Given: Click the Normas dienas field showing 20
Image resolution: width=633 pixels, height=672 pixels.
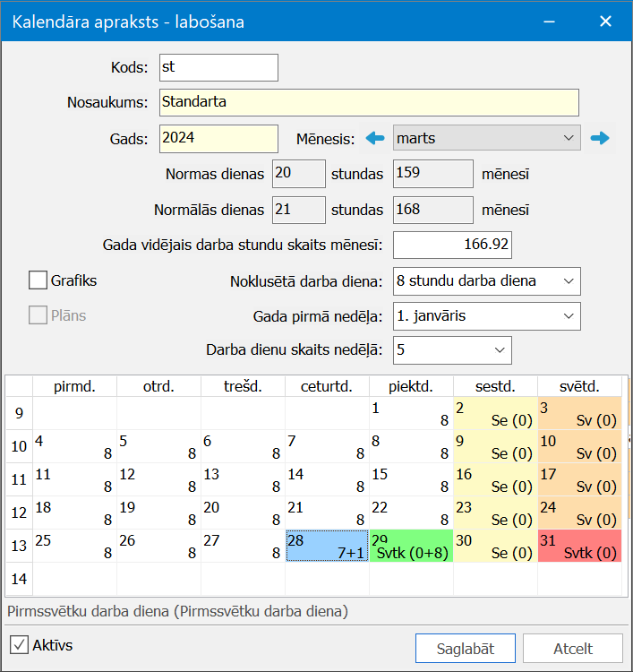Looking at the screenshot, I should 298,174.
